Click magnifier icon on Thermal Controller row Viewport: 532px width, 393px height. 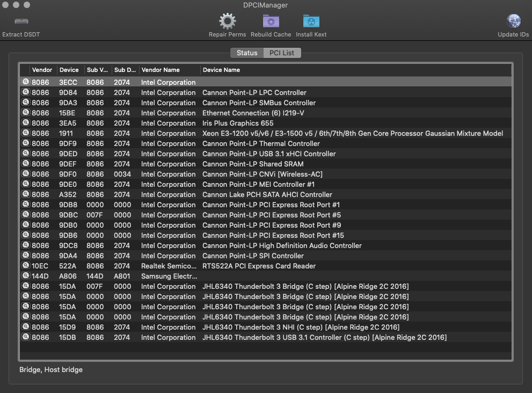(x=25, y=143)
